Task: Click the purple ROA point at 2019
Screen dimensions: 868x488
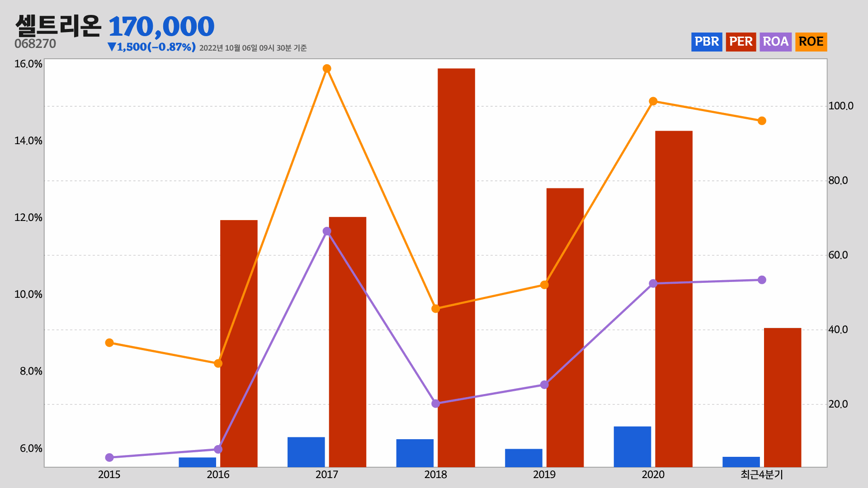Action: 544,385
